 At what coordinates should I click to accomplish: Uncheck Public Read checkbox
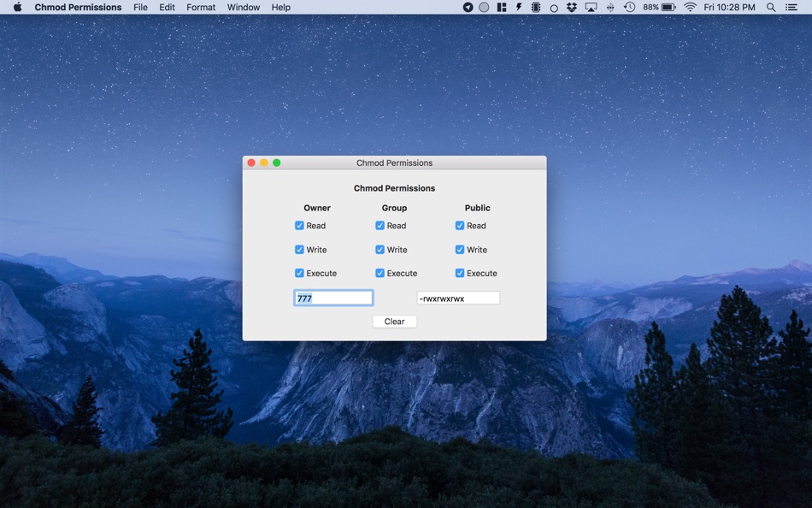[460, 226]
